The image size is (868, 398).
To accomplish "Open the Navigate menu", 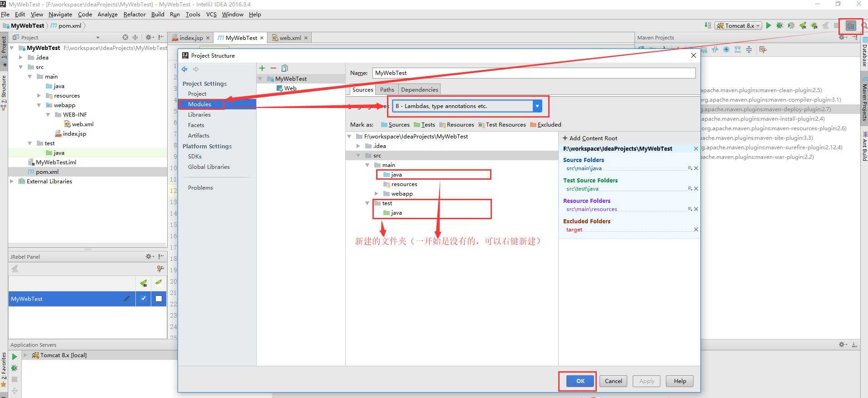I will pyautogui.click(x=60, y=15).
